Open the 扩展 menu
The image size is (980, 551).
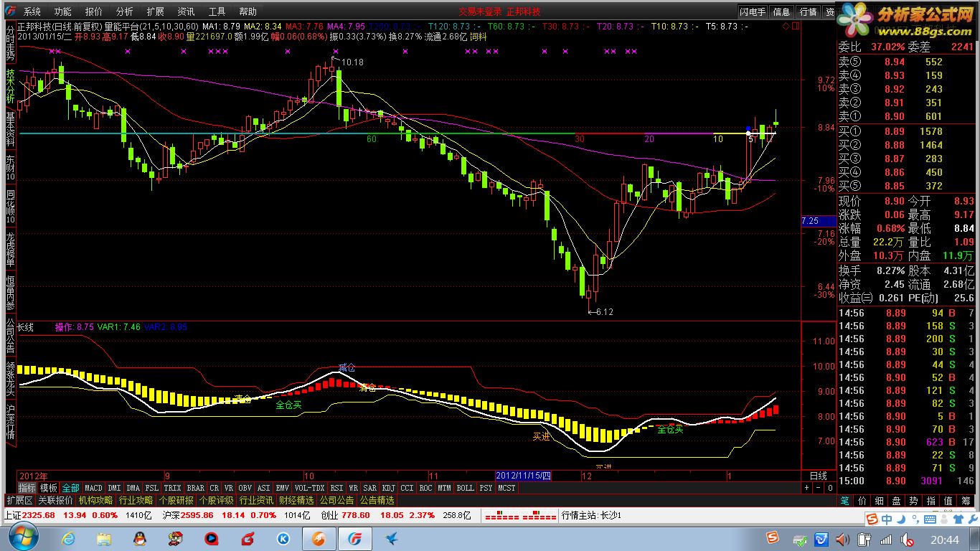[156, 11]
